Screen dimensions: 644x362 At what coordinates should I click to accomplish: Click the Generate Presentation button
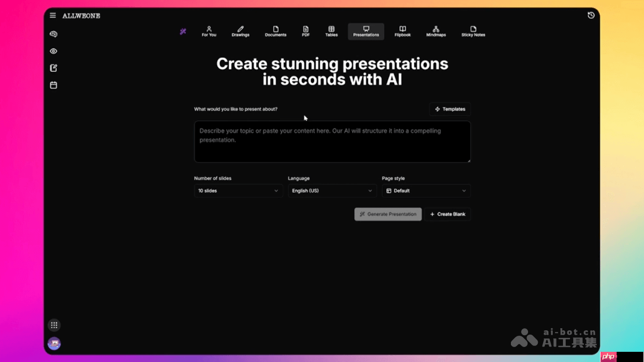pyautogui.click(x=387, y=214)
